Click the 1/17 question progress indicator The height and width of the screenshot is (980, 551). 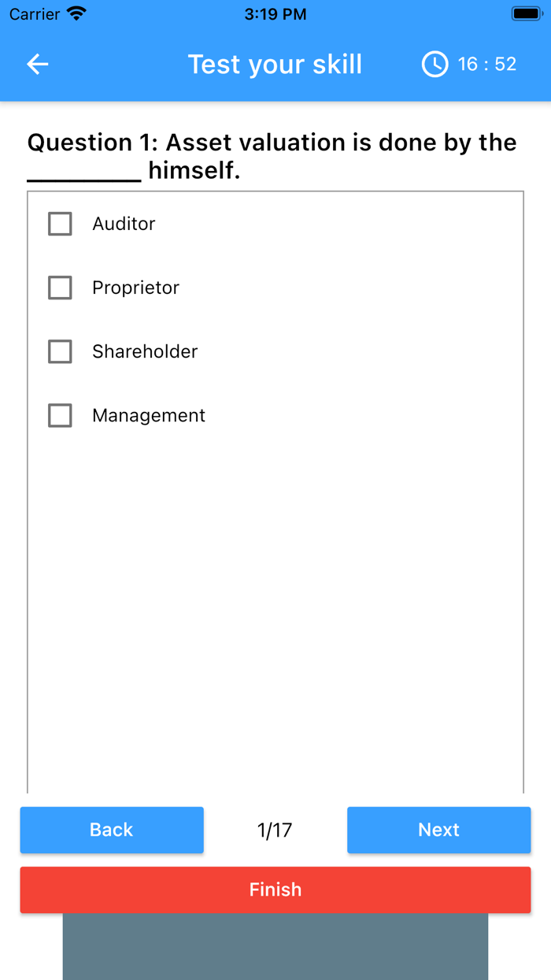[275, 830]
